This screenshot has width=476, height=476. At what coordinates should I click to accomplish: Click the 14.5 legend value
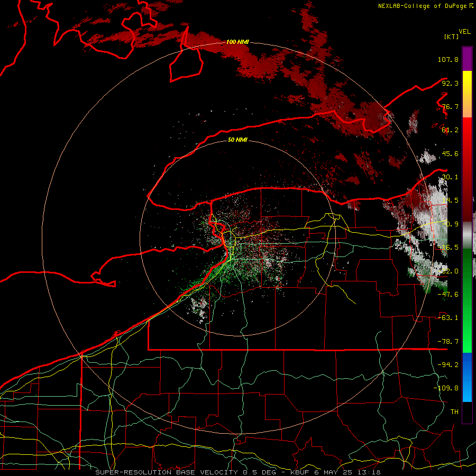(x=450, y=200)
